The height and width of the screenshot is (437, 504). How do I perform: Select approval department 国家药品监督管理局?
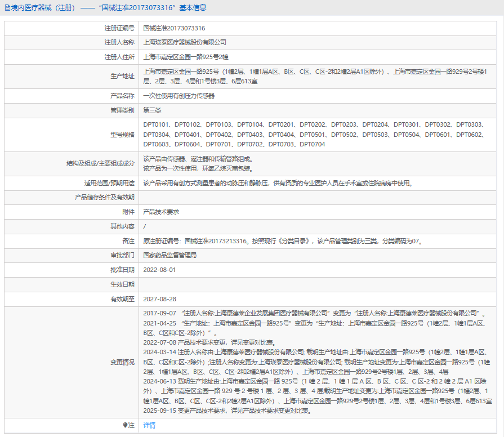pyautogui.click(x=170, y=255)
